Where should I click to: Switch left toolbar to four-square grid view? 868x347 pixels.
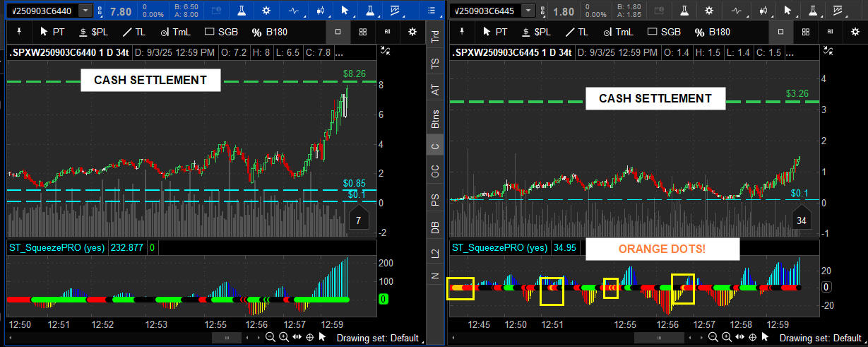click(x=362, y=32)
